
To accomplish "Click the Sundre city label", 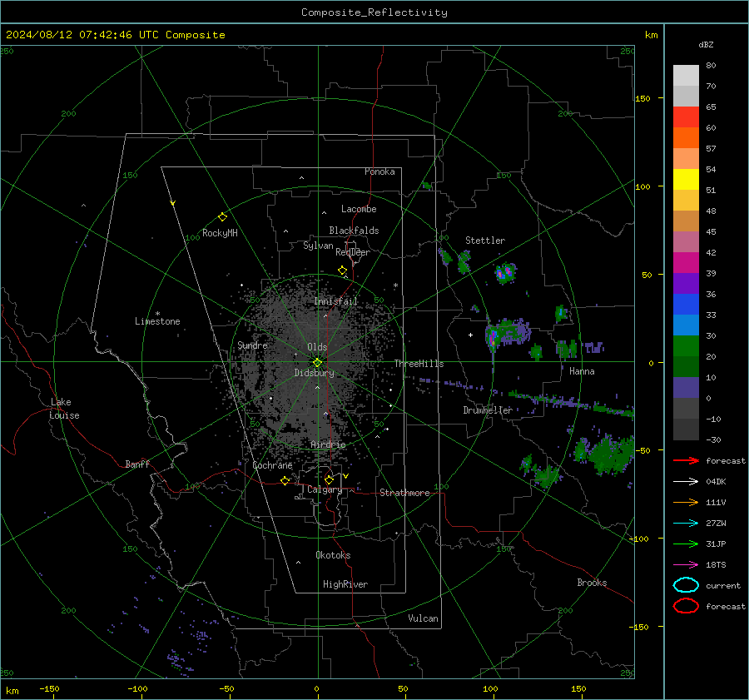I will pos(252,345).
